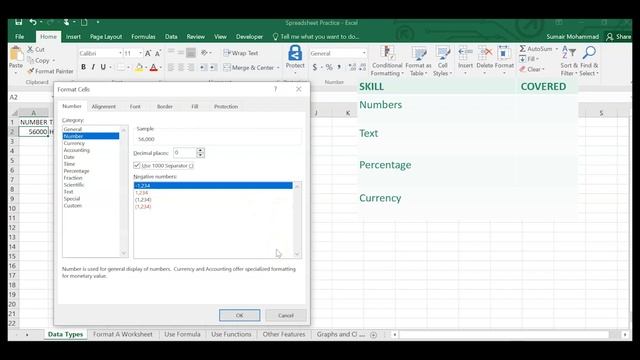Click the Format Painter brush
The image size is (640, 360).
click(x=30, y=71)
